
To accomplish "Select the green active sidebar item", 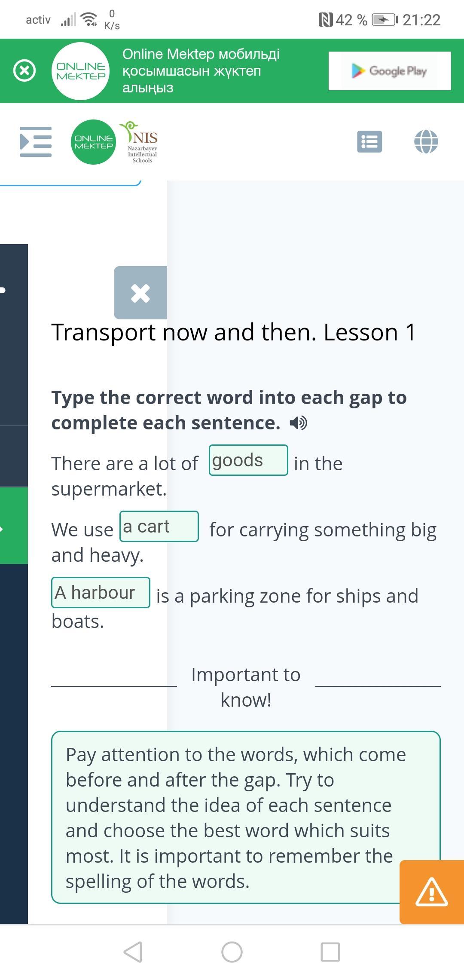I will tap(14, 525).
